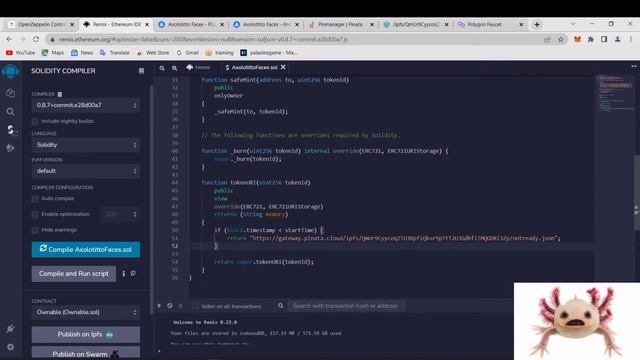
Task: Toggle the Hide warnings checkbox
Action: (35, 230)
